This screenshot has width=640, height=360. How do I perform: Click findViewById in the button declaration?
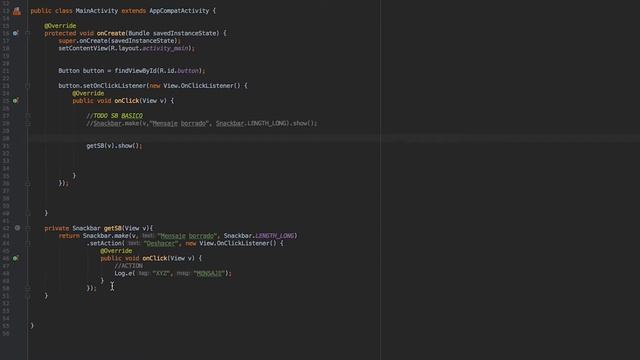(136, 71)
